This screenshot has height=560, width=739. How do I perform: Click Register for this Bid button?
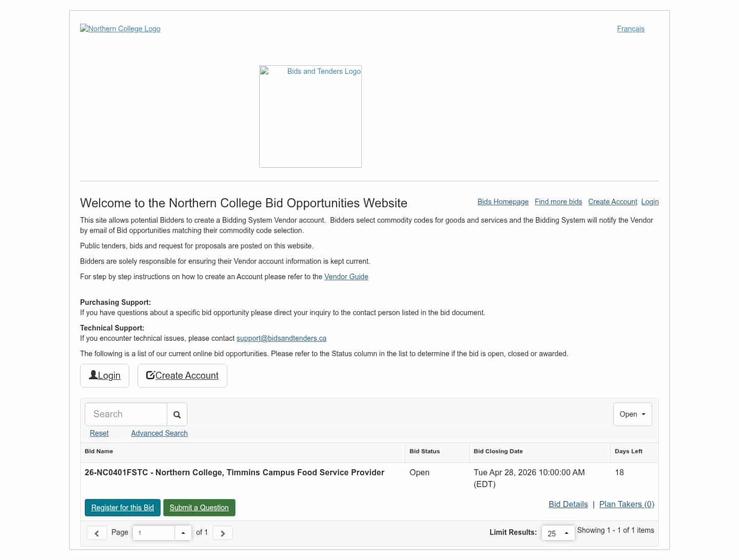click(x=123, y=508)
